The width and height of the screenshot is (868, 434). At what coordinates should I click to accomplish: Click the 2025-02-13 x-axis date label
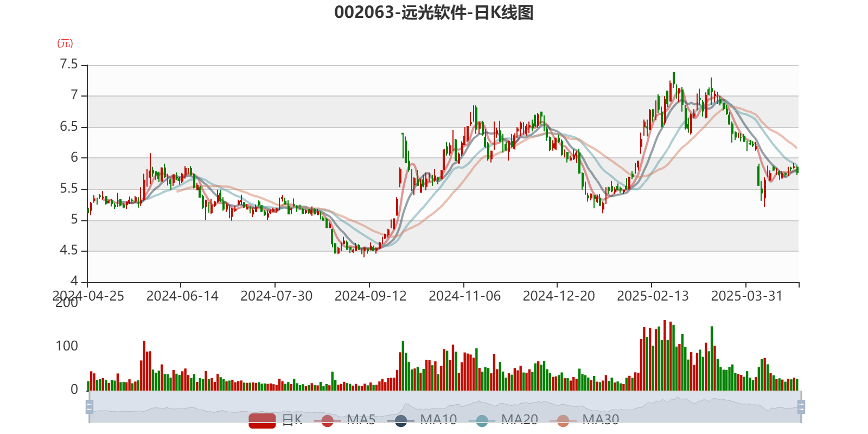coord(653,296)
